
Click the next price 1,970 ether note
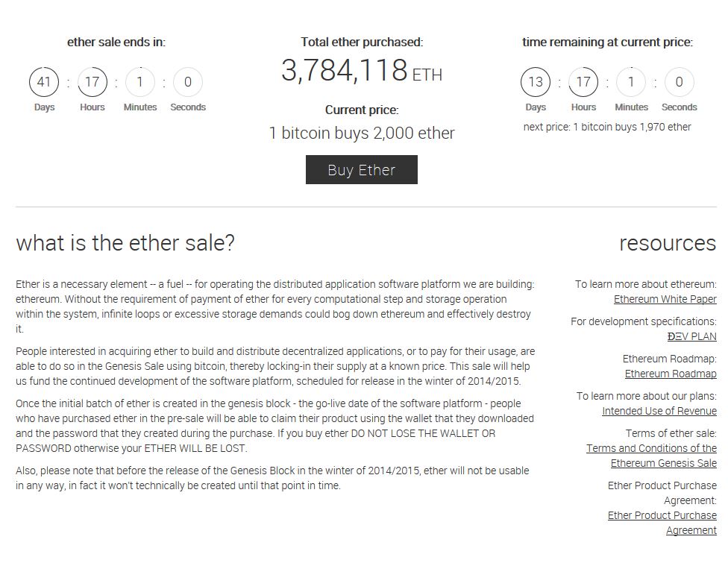pos(607,127)
